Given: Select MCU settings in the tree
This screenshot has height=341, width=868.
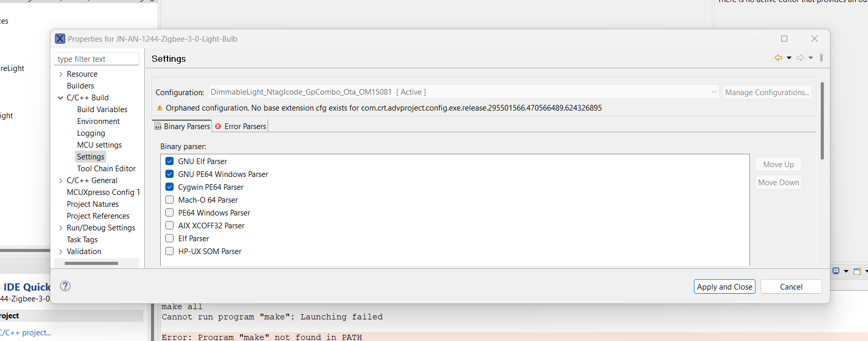Looking at the screenshot, I should point(99,145).
